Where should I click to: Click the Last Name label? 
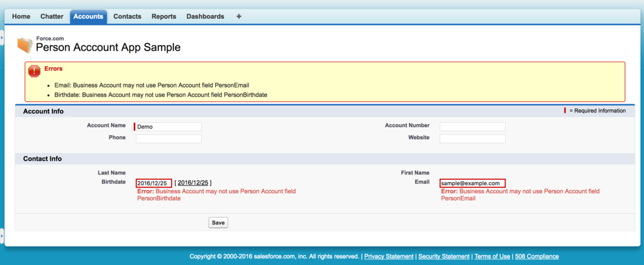112,173
